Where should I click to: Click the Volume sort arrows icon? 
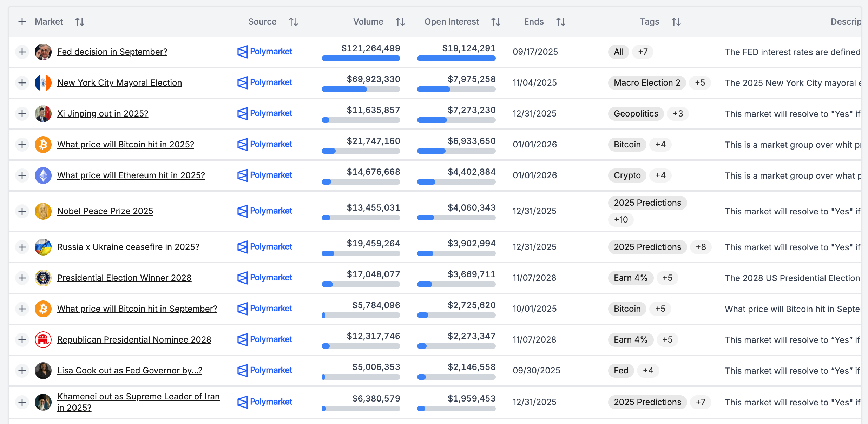pos(400,22)
